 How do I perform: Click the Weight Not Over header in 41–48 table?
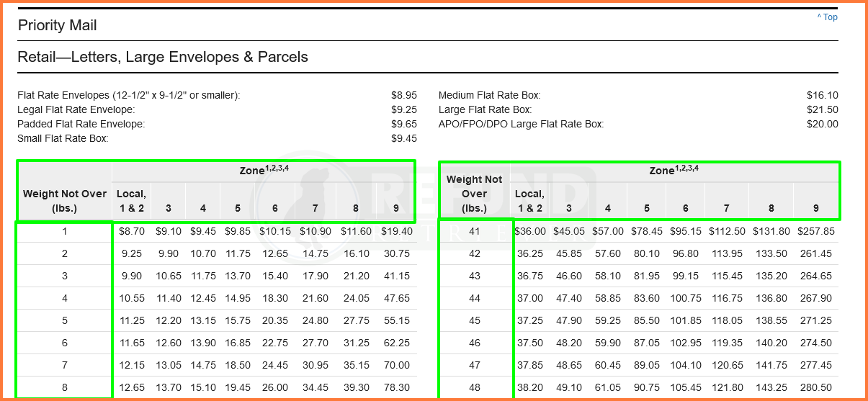tap(475, 194)
